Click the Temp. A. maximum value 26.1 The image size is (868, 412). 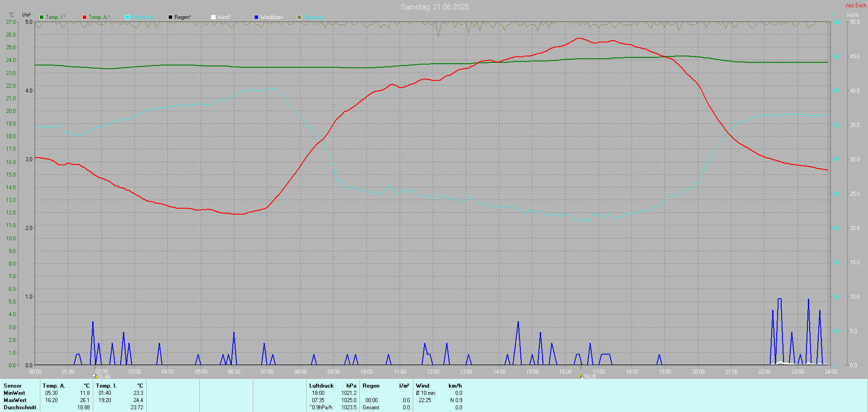85,400
